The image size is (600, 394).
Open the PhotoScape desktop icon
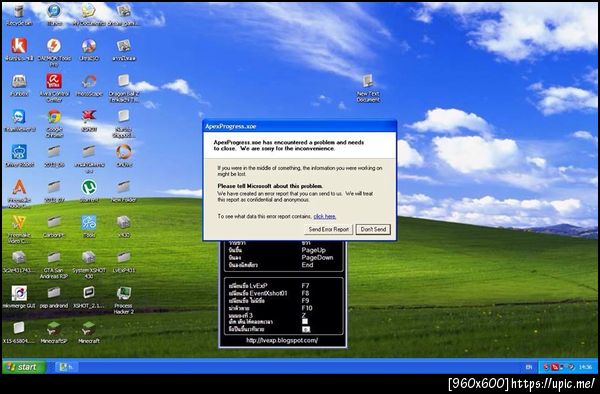pyautogui.click(x=89, y=85)
